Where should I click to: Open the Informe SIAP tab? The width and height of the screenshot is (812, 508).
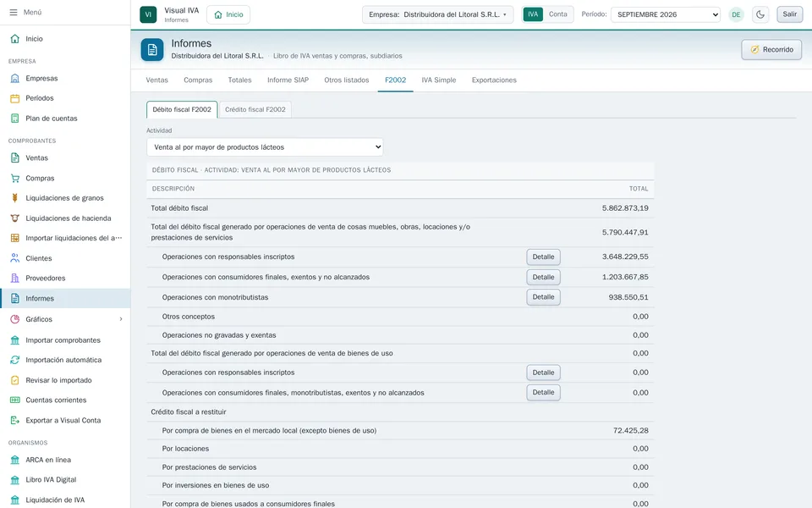point(288,80)
